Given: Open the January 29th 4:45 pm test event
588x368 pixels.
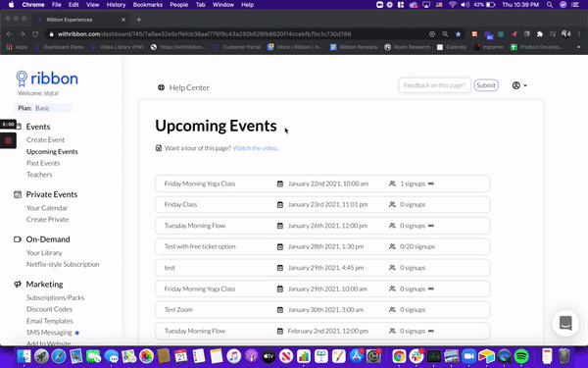Looking at the screenshot, I should coord(322,268).
